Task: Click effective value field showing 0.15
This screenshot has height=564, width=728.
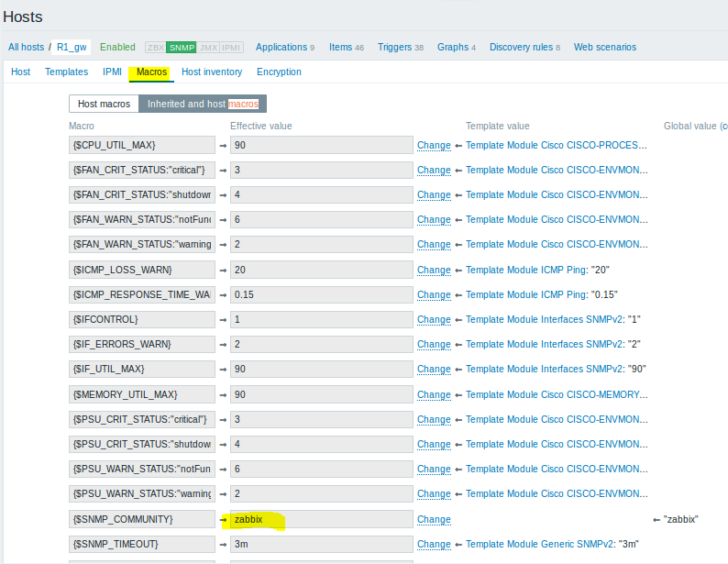Action: [x=321, y=294]
